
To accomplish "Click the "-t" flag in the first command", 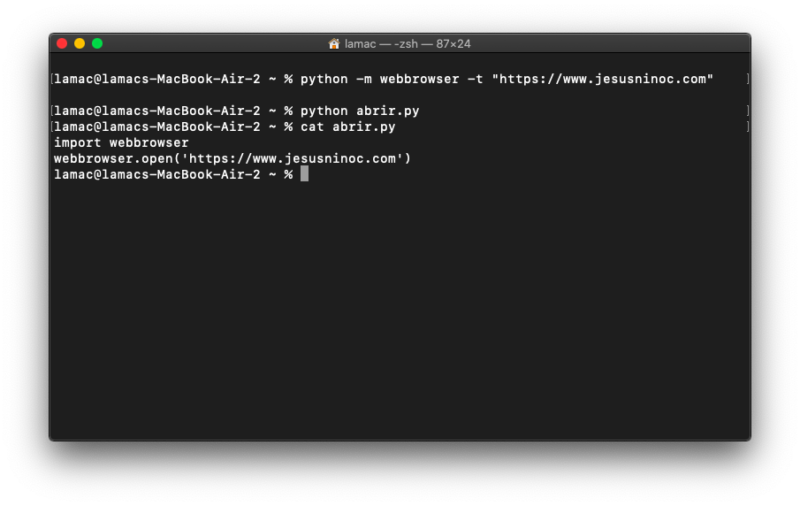I will pos(474,79).
